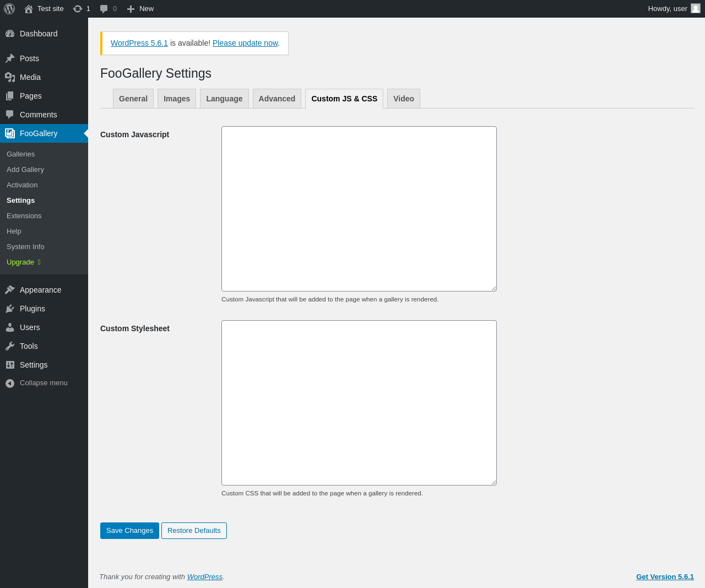
Task: Go to the Plugins menu
Action: click(44, 309)
